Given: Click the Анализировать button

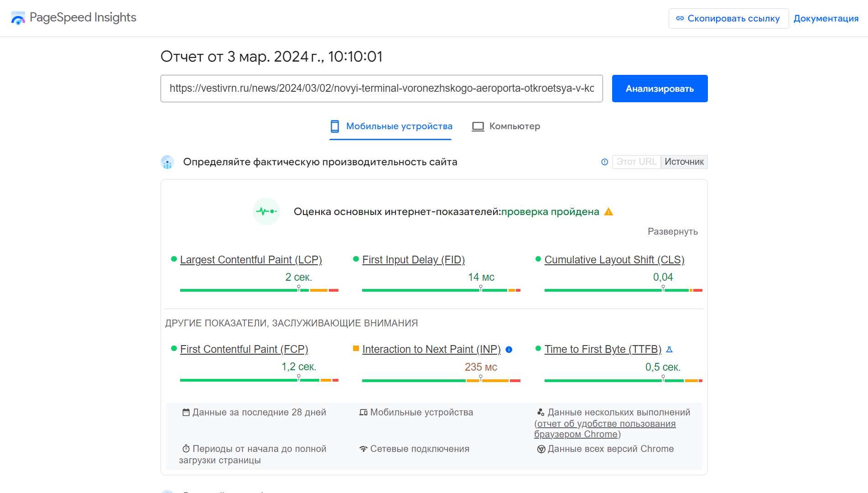Looking at the screenshot, I should coord(660,89).
